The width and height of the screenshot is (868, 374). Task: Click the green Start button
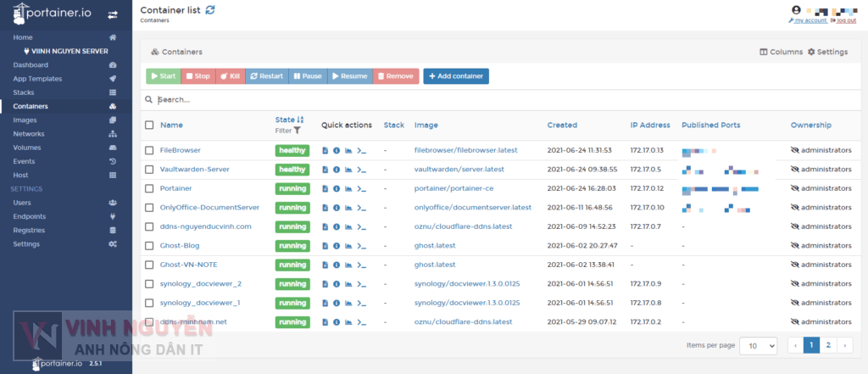click(x=164, y=76)
